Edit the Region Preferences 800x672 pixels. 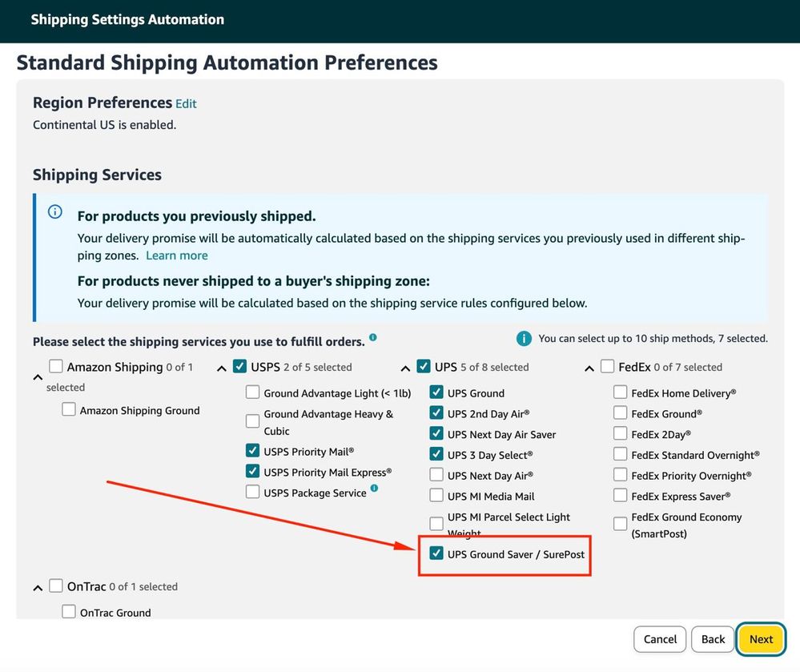[x=186, y=104]
